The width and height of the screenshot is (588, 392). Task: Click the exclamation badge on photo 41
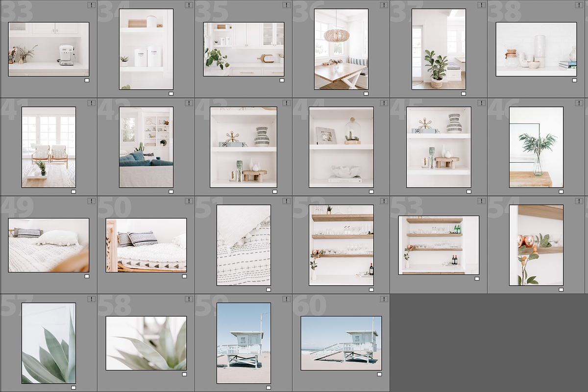coord(91,103)
